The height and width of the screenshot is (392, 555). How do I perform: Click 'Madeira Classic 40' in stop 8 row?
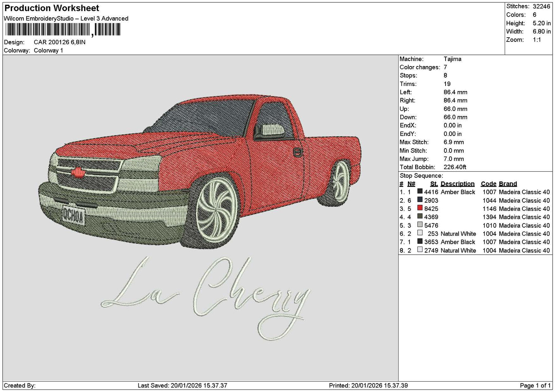(x=524, y=250)
